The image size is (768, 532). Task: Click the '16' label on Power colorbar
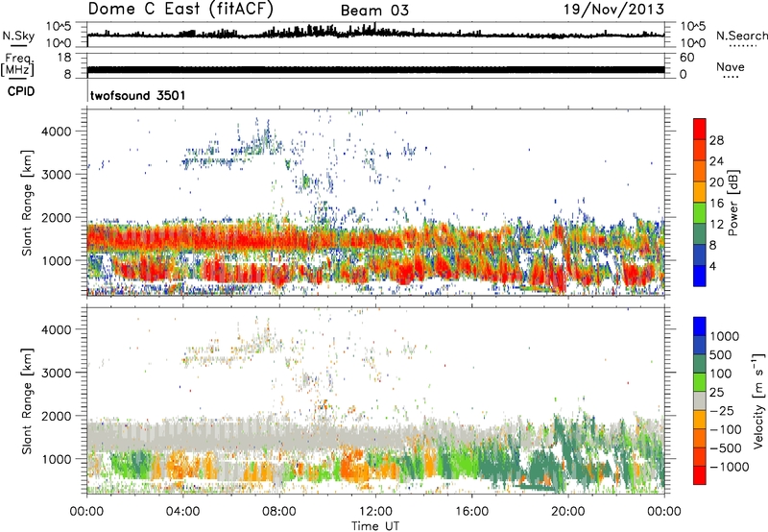716,204
